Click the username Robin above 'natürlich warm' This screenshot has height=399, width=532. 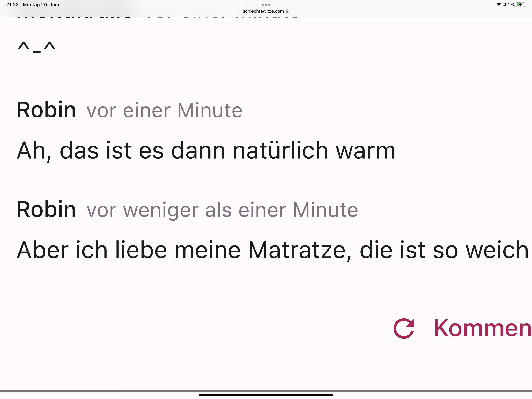click(46, 110)
